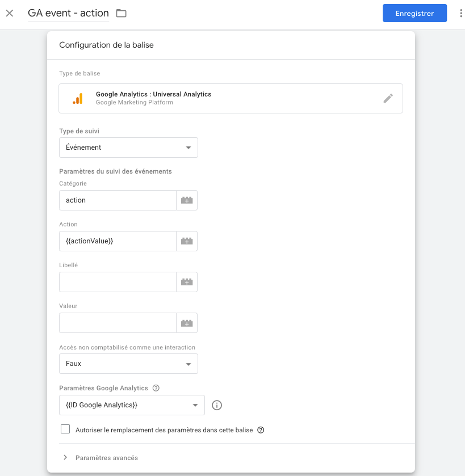The image size is (465, 476).
Task: Open the Type de suivi dropdown
Action: pos(128,148)
